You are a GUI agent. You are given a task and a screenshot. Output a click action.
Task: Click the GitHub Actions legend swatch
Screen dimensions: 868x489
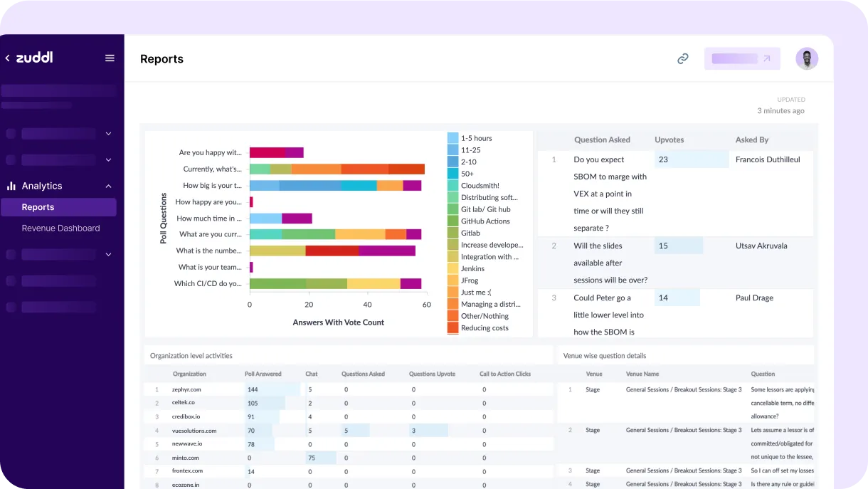click(x=452, y=221)
